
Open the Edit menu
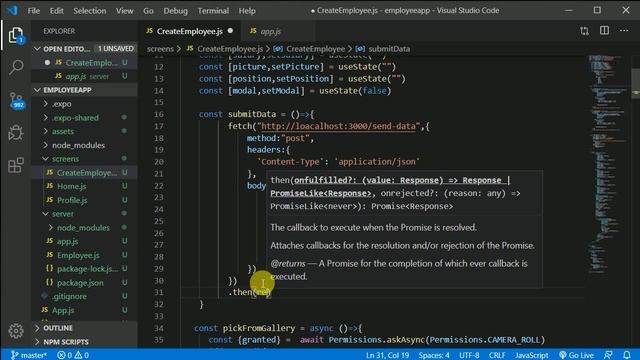pyautogui.click(x=57, y=11)
